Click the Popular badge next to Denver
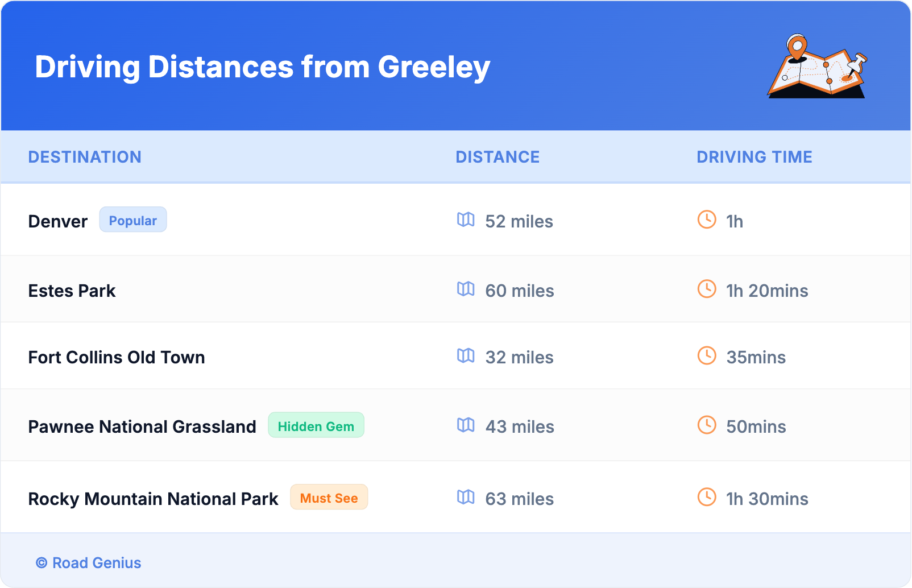 click(x=133, y=220)
